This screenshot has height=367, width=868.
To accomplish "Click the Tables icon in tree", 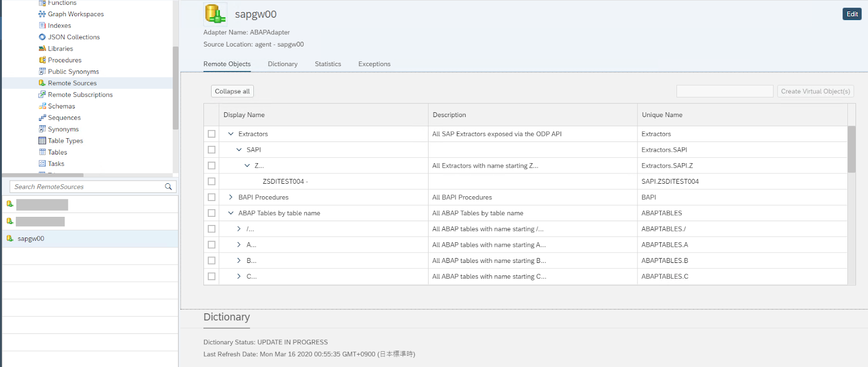I will click(x=42, y=152).
